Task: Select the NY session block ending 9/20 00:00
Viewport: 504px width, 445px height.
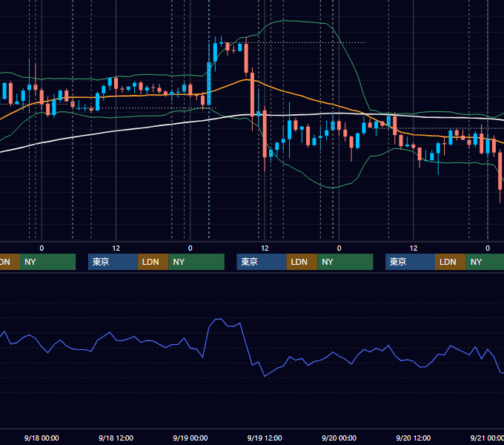Action: (345, 262)
